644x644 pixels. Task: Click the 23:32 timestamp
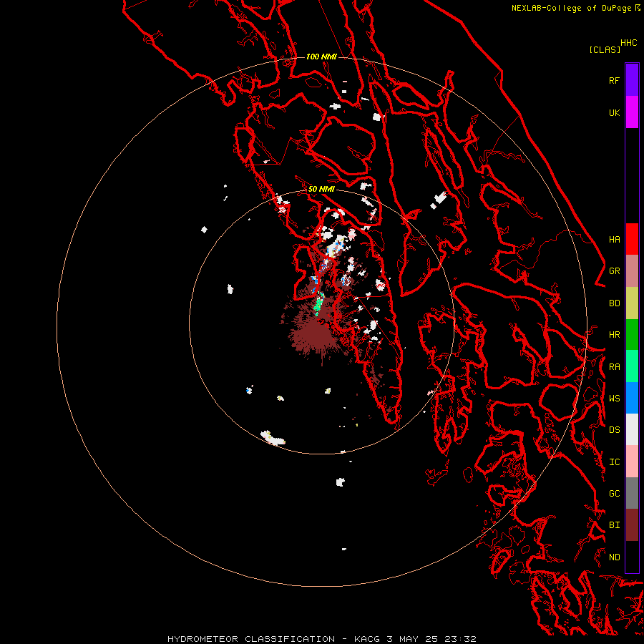pyautogui.click(x=459, y=639)
